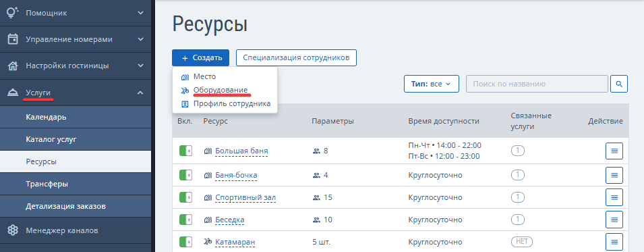The height and width of the screenshot is (252, 644).
Task: Toggle the Катамаран resource switch
Action: point(185,242)
